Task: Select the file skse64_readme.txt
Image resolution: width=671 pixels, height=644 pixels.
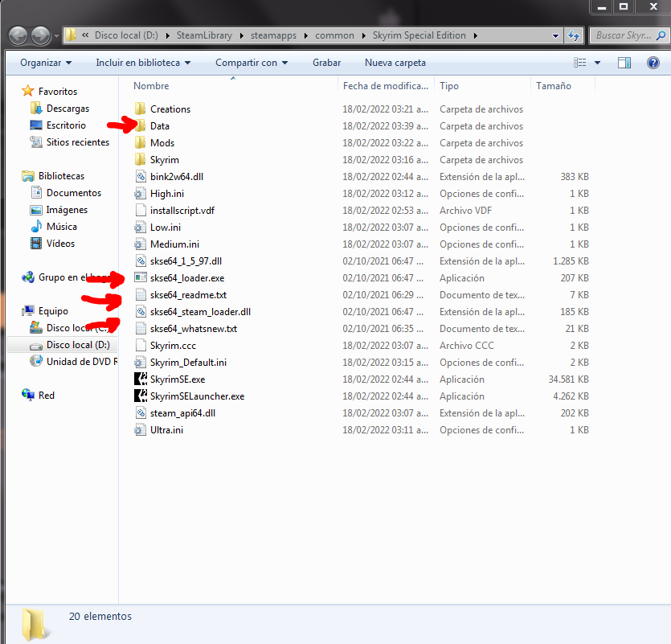Action: coord(188,295)
